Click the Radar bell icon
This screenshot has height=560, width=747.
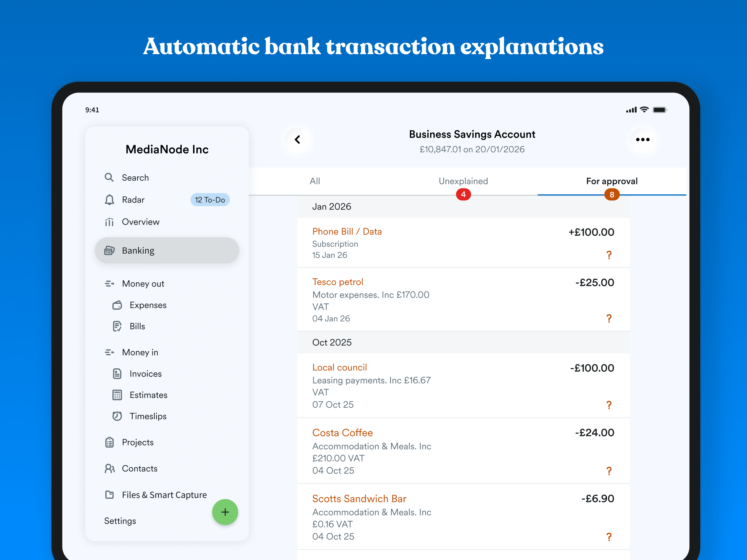pyautogui.click(x=109, y=200)
